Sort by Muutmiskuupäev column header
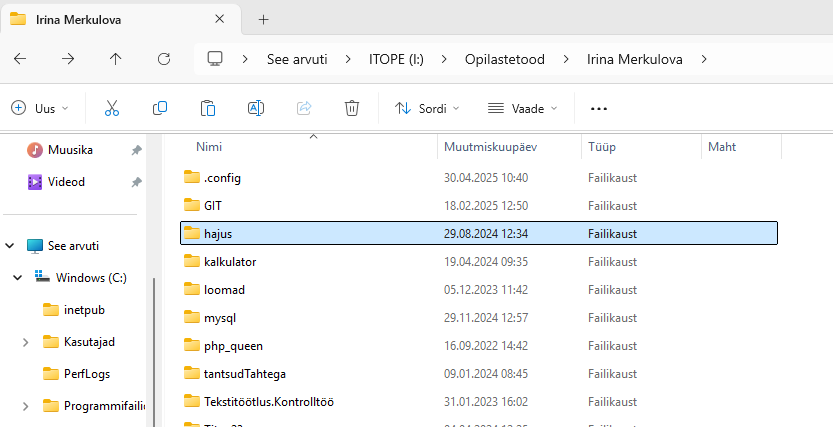The height and width of the screenshot is (427, 833). pos(490,147)
